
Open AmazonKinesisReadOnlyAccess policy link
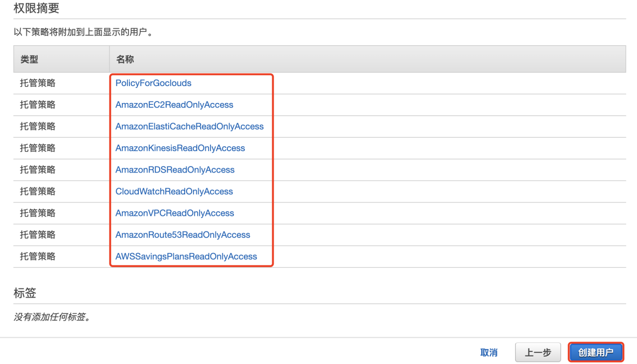pos(180,148)
